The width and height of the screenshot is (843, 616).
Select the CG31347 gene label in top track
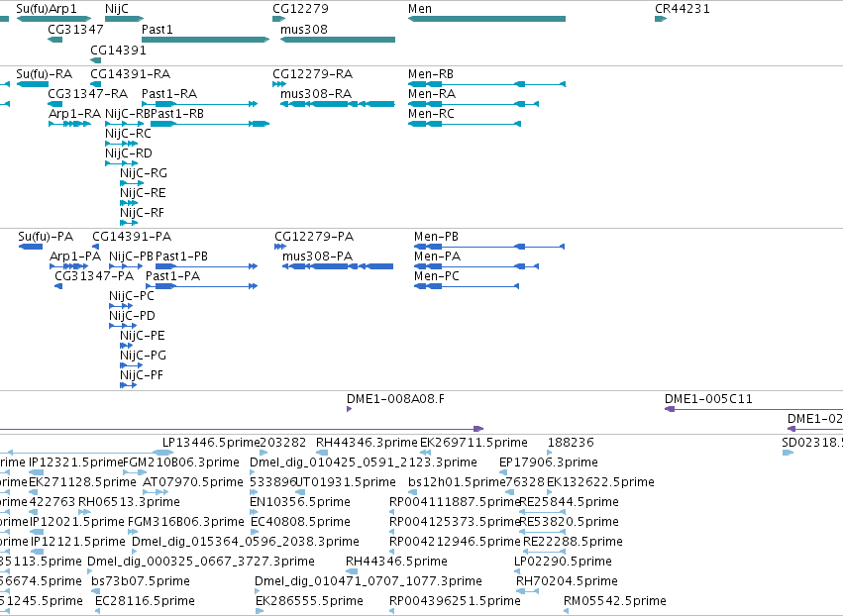coord(76,29)
